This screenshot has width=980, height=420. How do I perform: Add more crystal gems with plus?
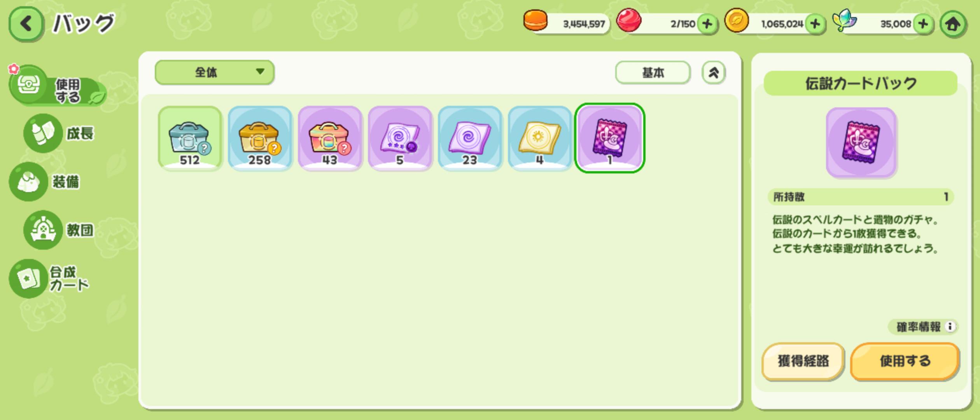click(923, 24)
